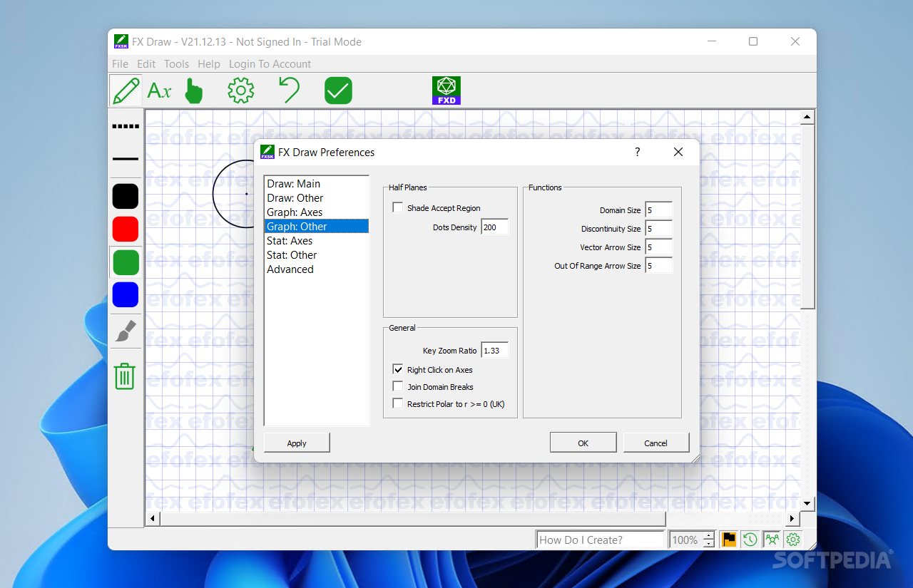This screenshot has height=588, width=913.
Task: Click the Dots Density field
Action: tap(494, 227)
